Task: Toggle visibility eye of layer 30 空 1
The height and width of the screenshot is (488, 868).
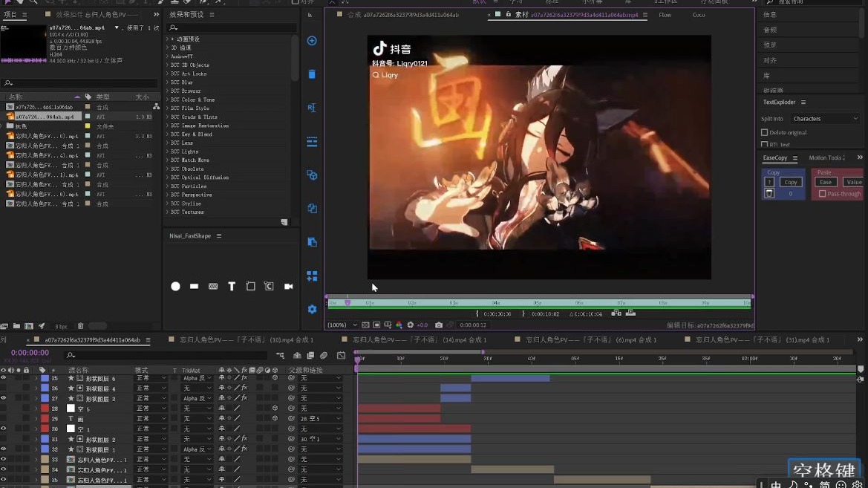Action: pyautogui.click(x=3, y=429)
